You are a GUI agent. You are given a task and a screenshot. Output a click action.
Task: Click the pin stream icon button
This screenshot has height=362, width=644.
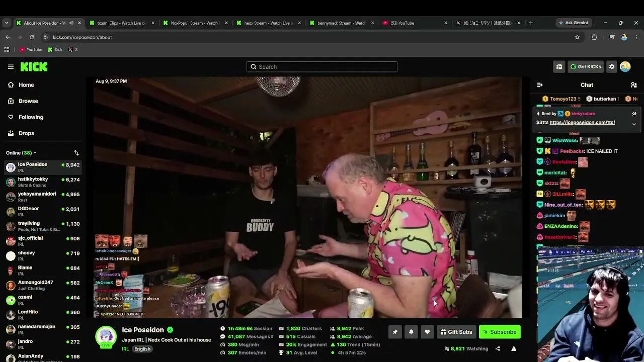click(395, 332)
